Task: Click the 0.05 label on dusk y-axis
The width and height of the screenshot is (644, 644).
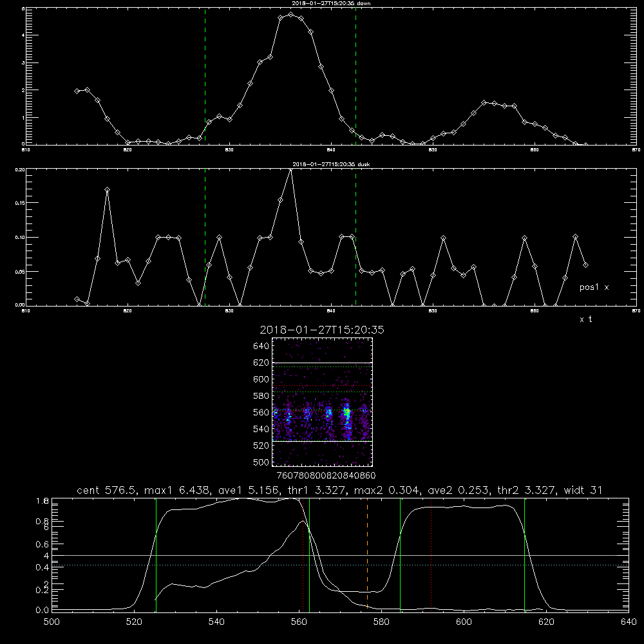Action: point(19,272)
